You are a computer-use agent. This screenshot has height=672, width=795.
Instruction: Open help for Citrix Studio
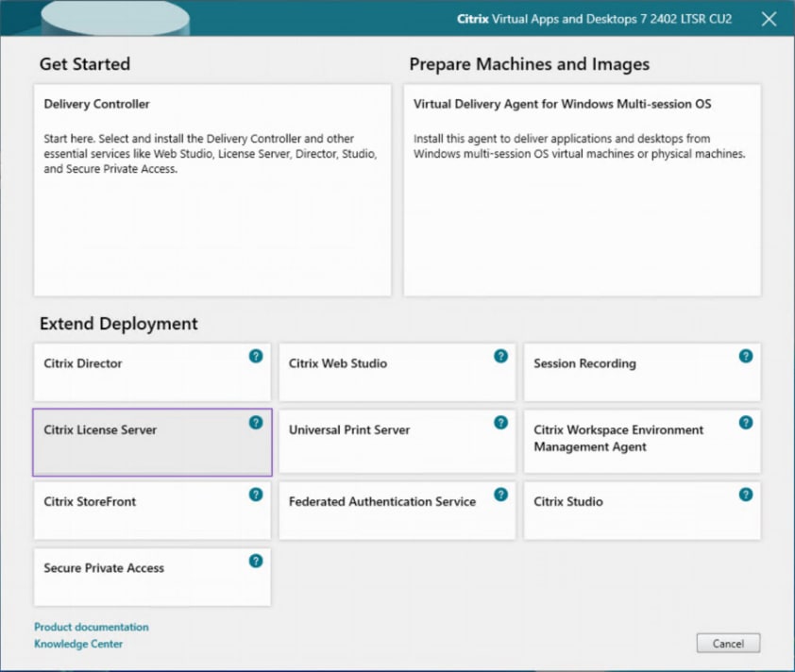[x=746, y=495]
